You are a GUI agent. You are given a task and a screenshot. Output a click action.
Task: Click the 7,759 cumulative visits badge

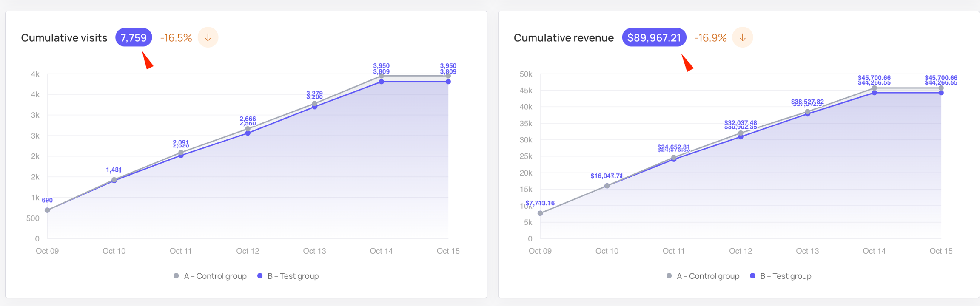coord(134,37)
